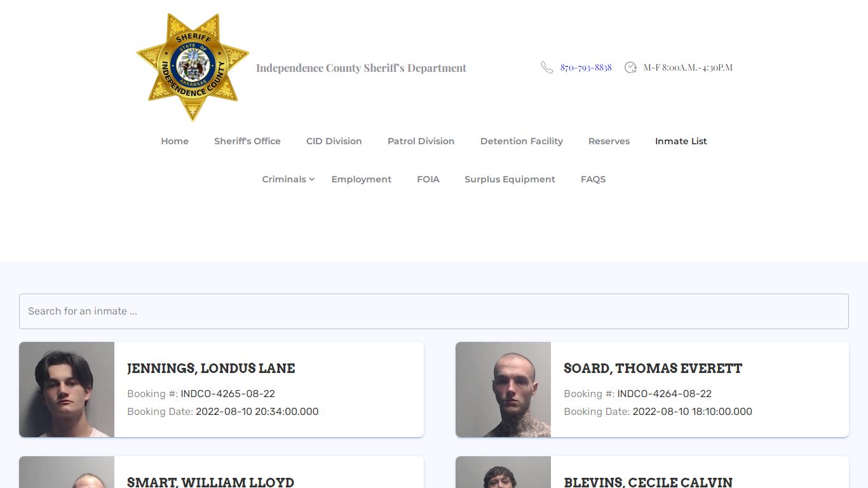Open the Reserves menu item
Screen dimensions: 868x488
(x=609, y=141)
